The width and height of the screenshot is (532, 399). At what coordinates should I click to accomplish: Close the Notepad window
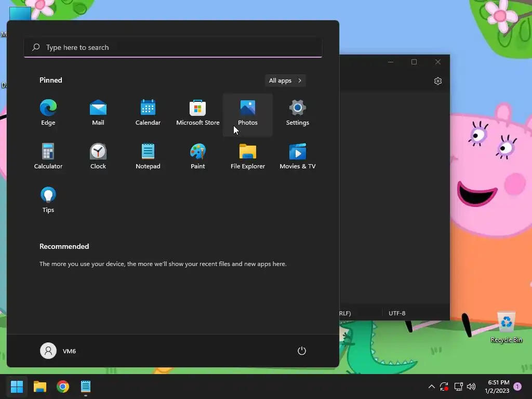[x=437, y=62]
